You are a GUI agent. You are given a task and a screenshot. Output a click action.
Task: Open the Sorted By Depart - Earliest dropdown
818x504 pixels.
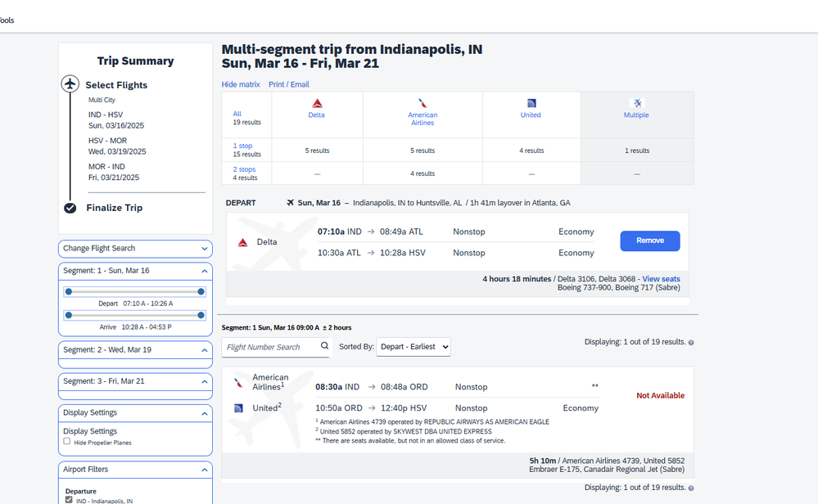point(414,347)
